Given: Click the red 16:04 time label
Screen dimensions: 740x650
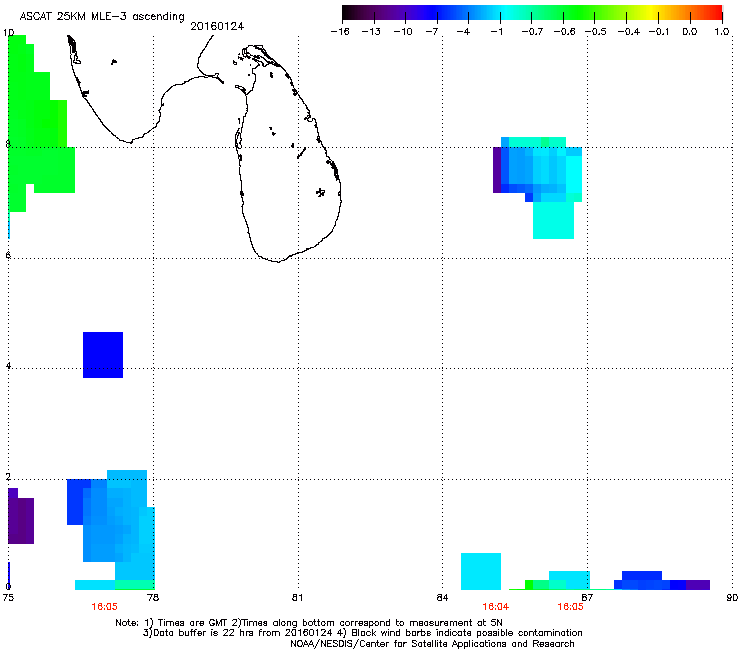Looking at the screenshot, I should tap(496, 606).
